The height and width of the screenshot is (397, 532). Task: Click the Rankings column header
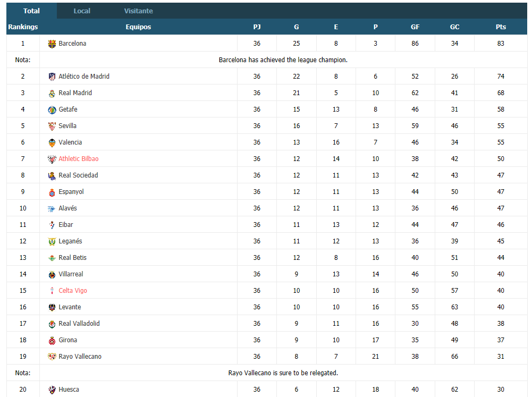point(23,27)
